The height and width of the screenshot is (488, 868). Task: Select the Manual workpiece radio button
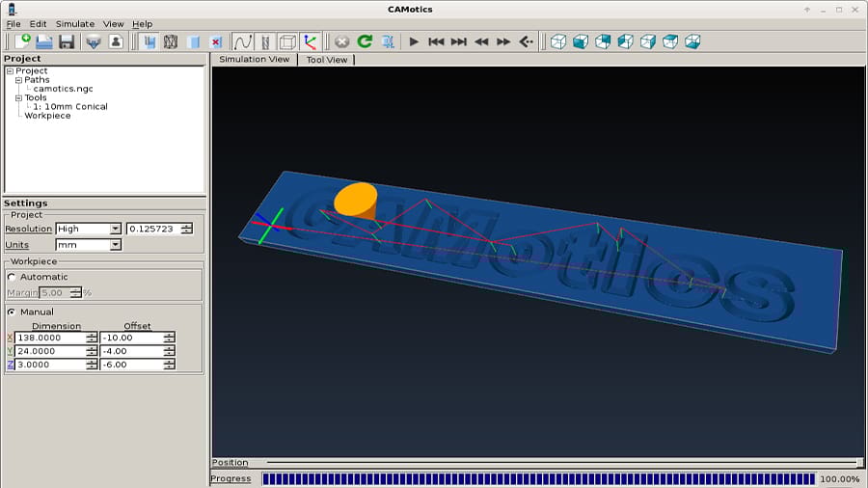click(12, 312)
